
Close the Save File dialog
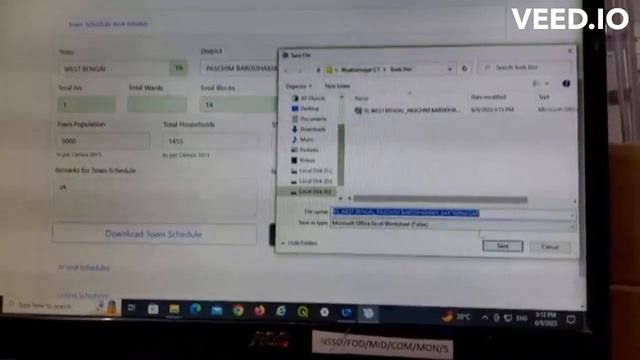570,51
